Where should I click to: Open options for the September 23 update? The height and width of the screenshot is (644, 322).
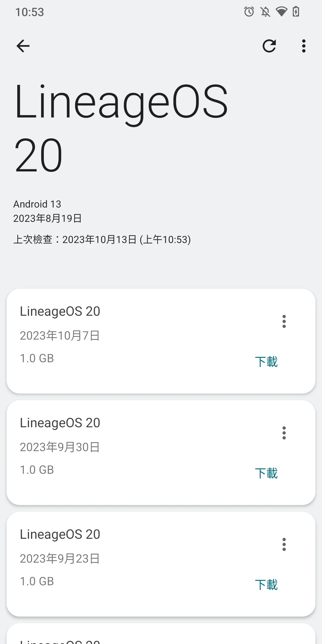click(284, 544)
